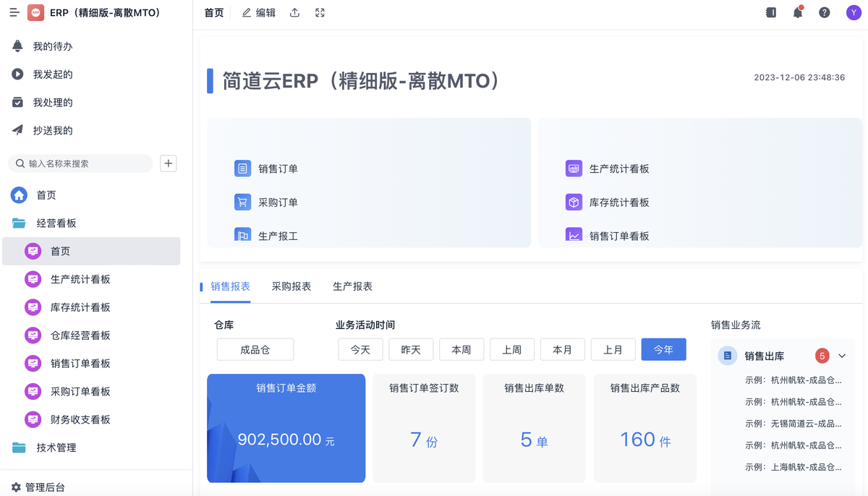
Task: Collapse the 销售出库 list chevron
Action: (x=842, y=356)
